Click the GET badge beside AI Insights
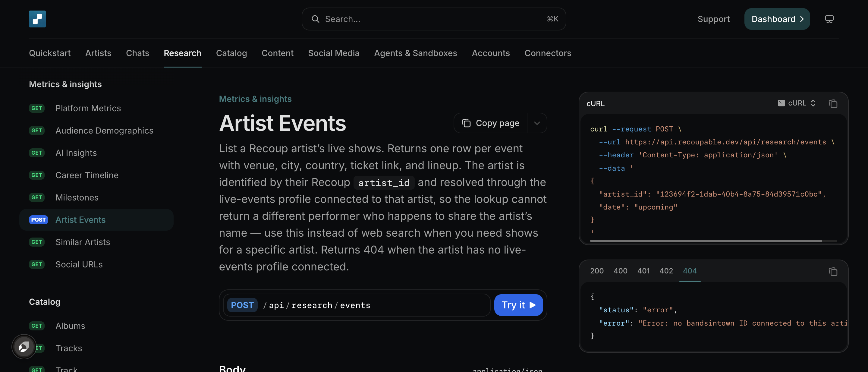This screenshot has height=372, width=868. point(37,153)
